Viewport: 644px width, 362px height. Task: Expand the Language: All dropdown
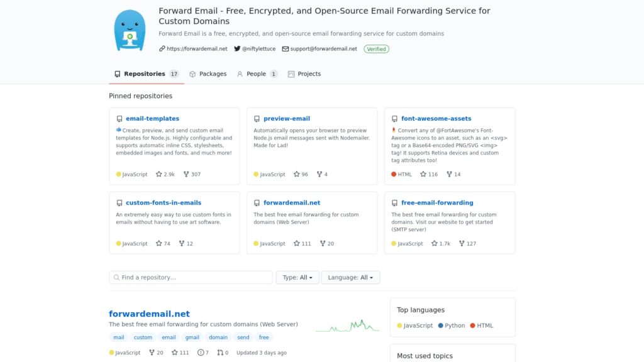click(x=350, y=277)
